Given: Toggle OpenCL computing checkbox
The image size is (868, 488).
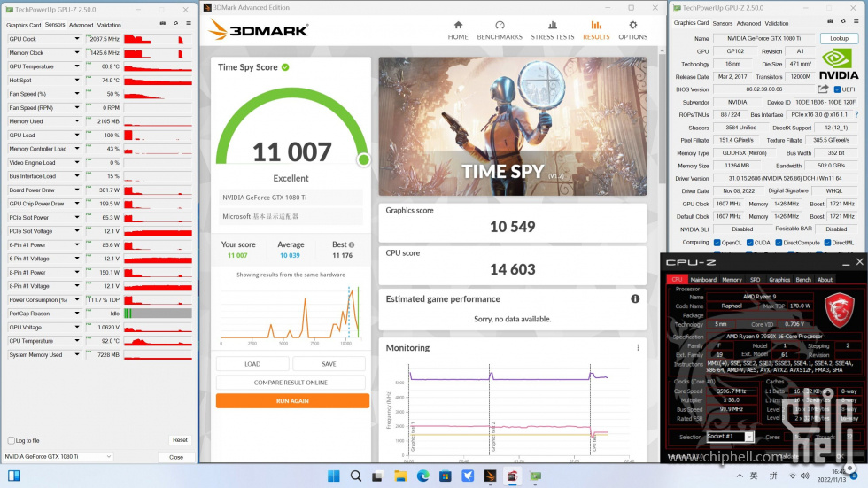Looking at the screenshot, I should (717, 243).
